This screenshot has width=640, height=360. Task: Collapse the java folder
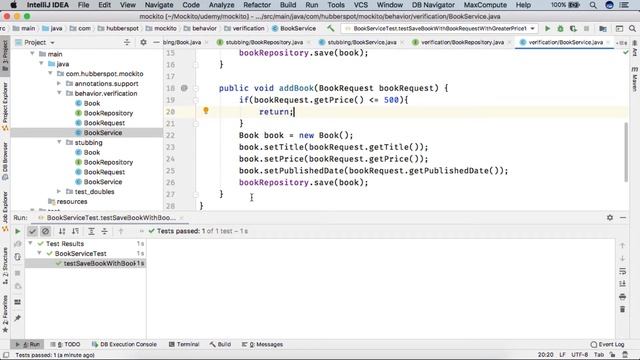click(x=41, y=64)
